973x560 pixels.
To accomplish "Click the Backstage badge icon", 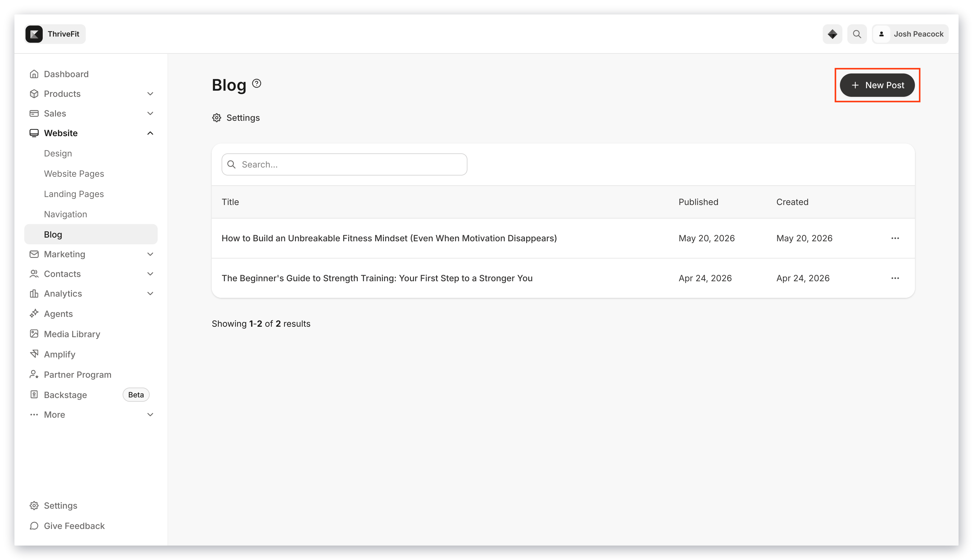I will tap(34, 394).
